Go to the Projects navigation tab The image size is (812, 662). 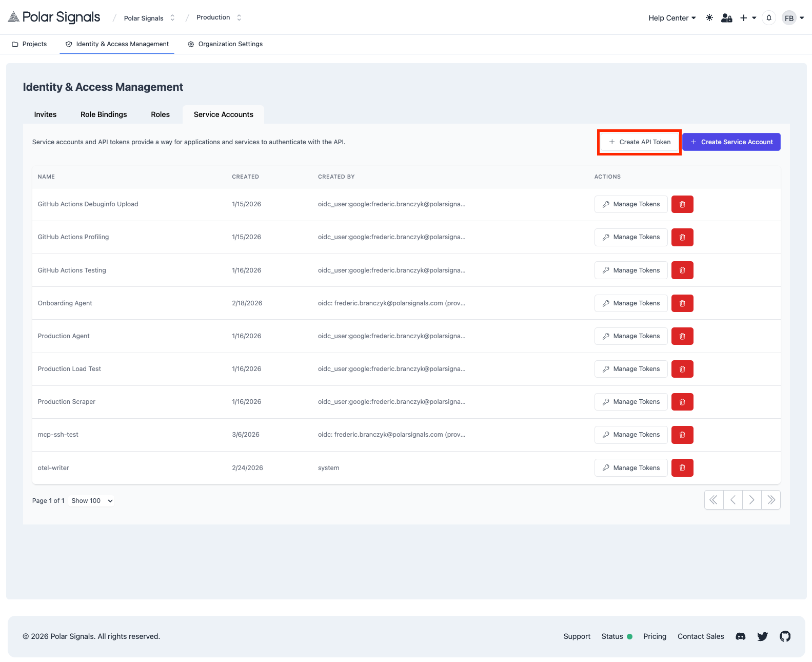(29, 44)
